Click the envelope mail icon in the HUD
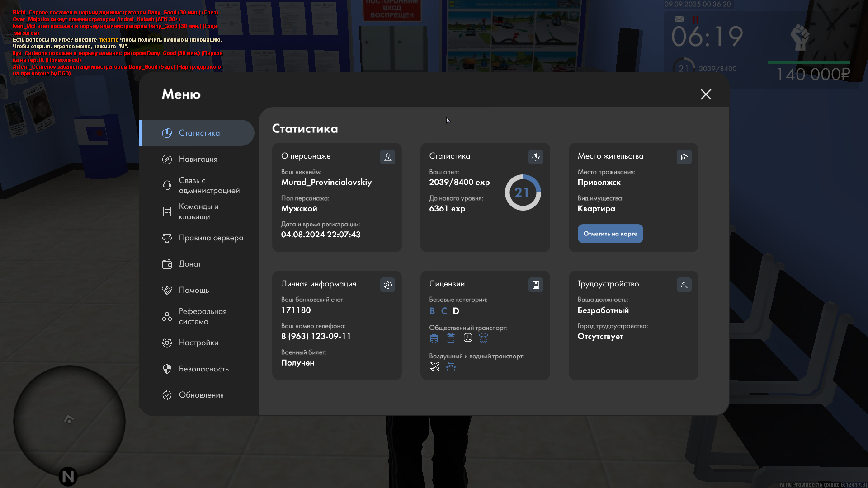 (x=679, y=19)
